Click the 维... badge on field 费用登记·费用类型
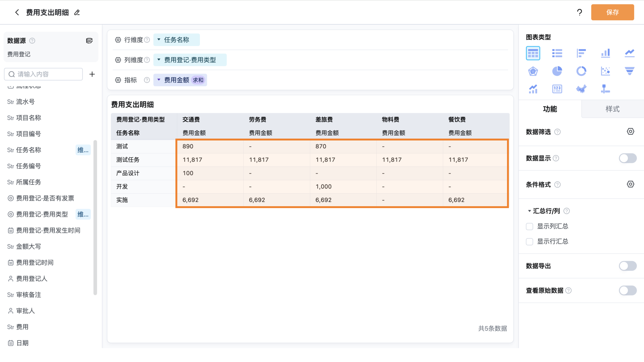 coord(83,214)
